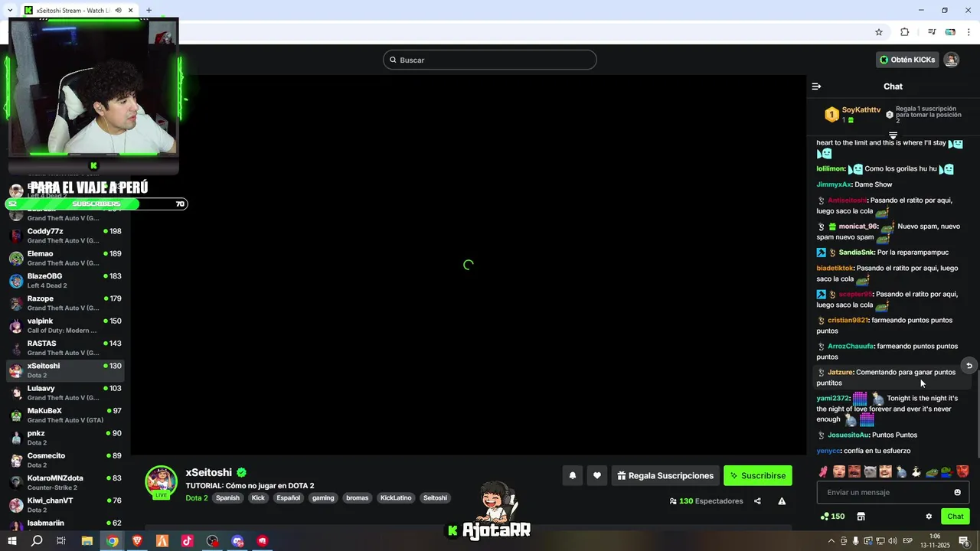Select the KickLatino tag
Viewport: 980px width, 551px height.
pos(396,497)
